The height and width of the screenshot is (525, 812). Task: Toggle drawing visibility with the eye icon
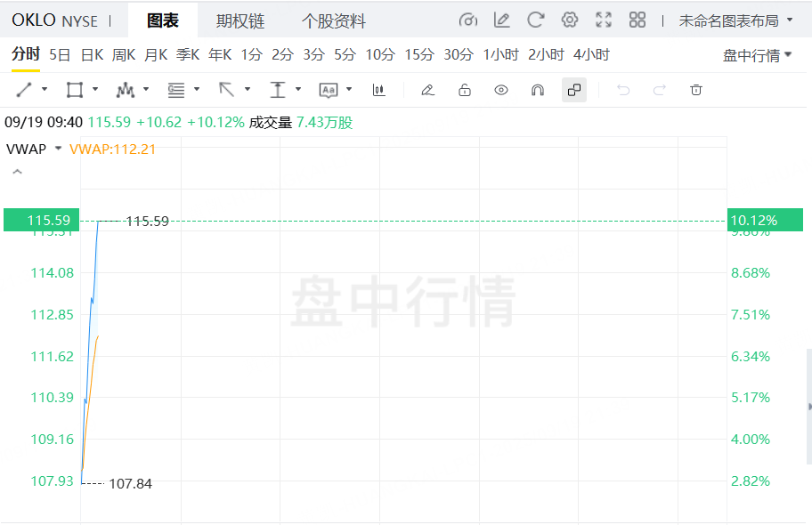click(x=500, y=90)
